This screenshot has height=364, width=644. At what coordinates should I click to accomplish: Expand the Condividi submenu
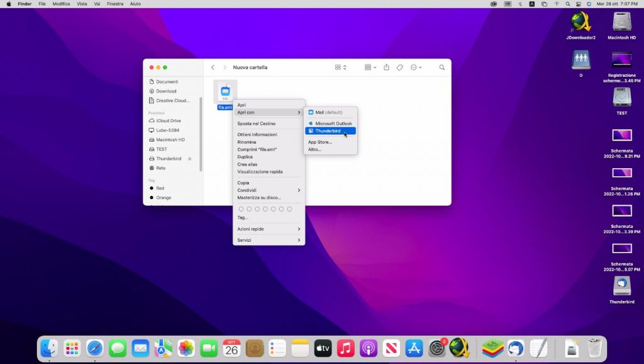pos(269,190)
